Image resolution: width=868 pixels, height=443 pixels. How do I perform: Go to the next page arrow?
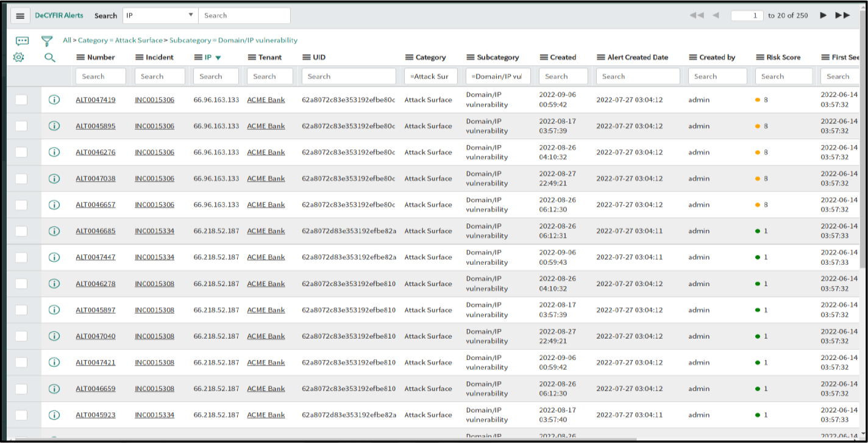[x=824, y=15]
